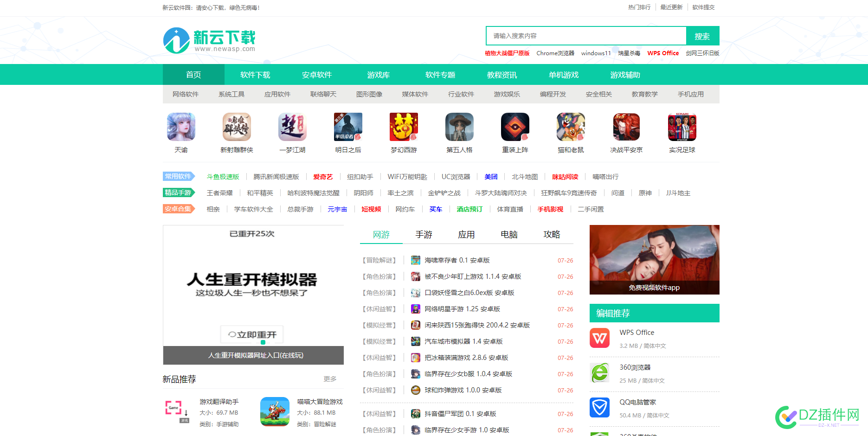Open the 编程开发 category
Screen dimensions: 868x436
coord(553,94)
